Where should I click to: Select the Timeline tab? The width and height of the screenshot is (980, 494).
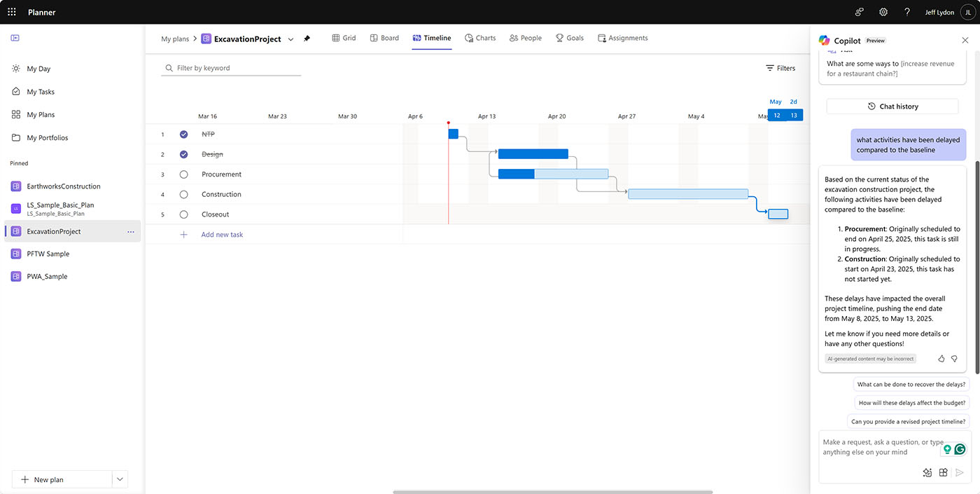[x=431, y=38]
